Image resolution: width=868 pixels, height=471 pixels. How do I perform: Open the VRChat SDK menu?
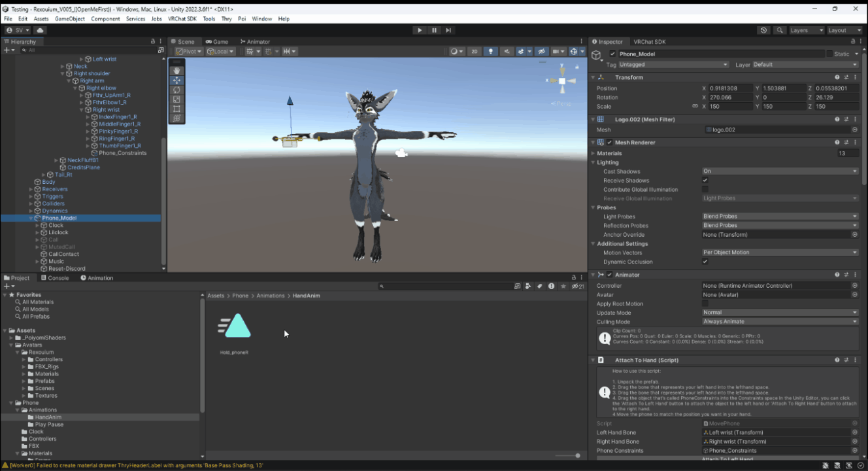pos(182,19)
